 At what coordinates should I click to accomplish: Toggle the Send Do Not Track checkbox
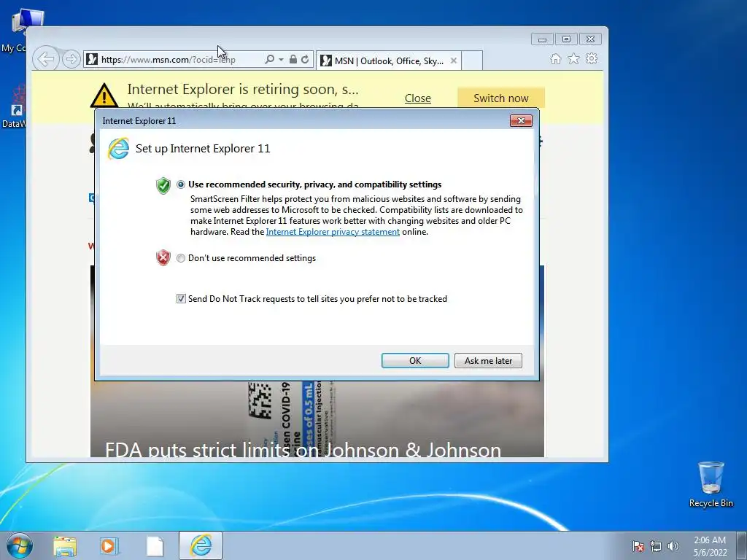pos(181,298)
